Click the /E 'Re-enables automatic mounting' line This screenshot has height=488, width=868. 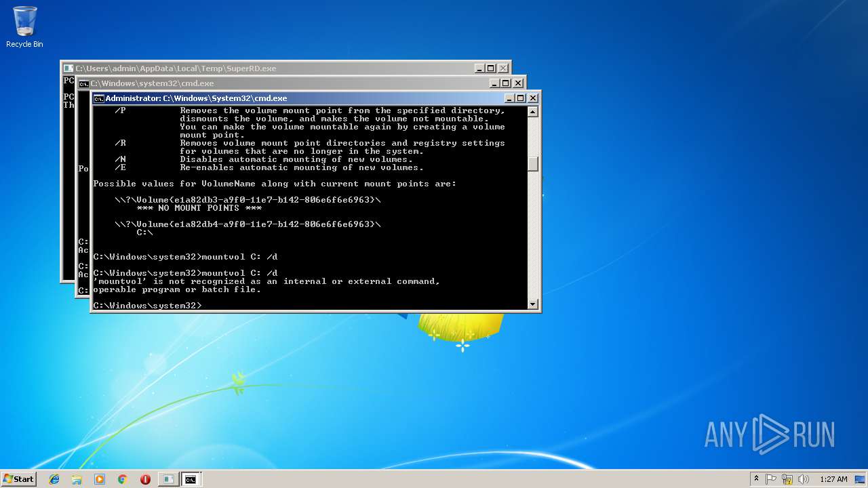269,167
